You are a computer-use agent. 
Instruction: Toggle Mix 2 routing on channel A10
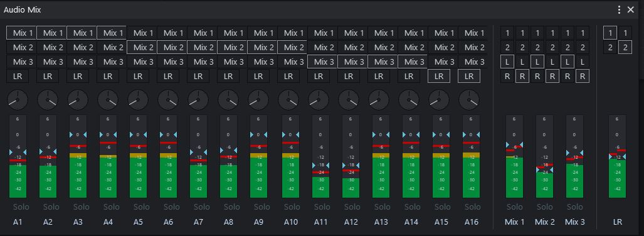coord(292,47)
